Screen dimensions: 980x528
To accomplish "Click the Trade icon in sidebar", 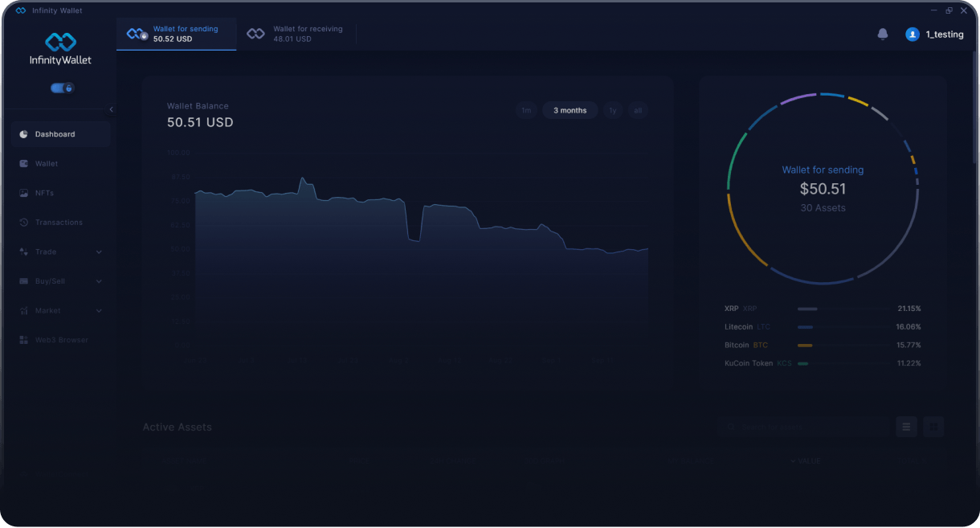I will 23,252.
